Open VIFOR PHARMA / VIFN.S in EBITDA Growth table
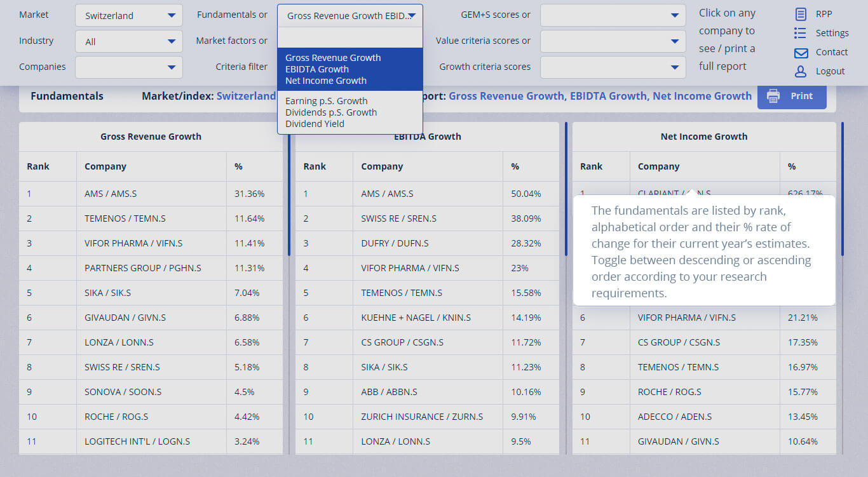 pos(410,268)
